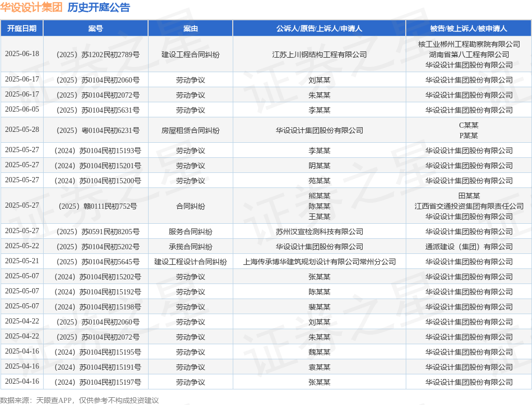Image resolution: width=532 pixels, height=405 pixels.
Task: Click the 合同纠纷 cause in the 752号 row
Action: click(190, 206)
